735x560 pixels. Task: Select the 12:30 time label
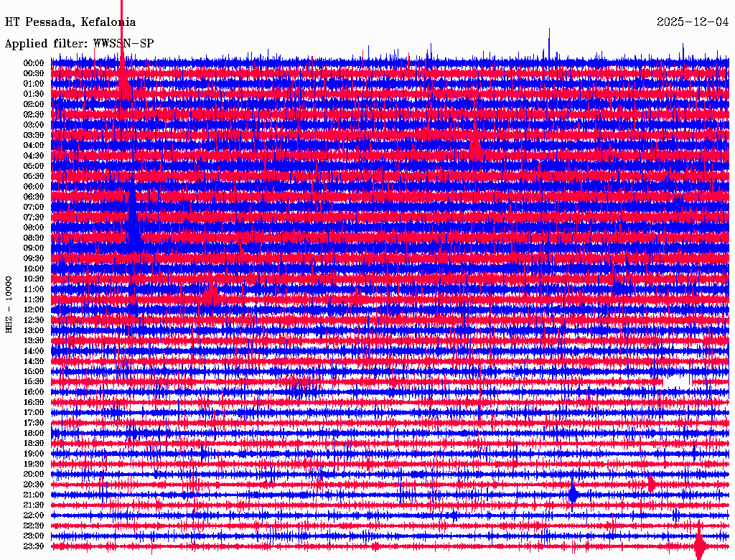click(x=34, y=320)
